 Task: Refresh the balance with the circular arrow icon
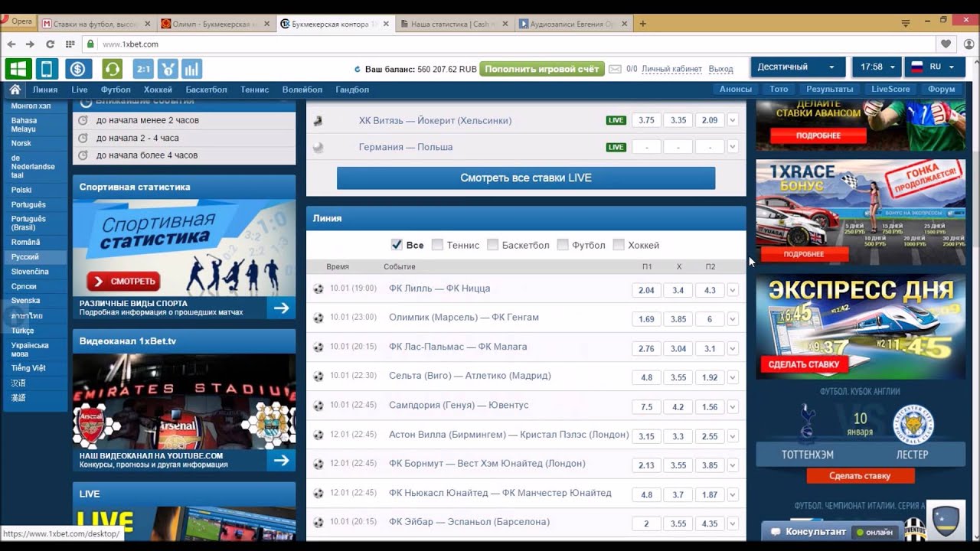[358, 69]
